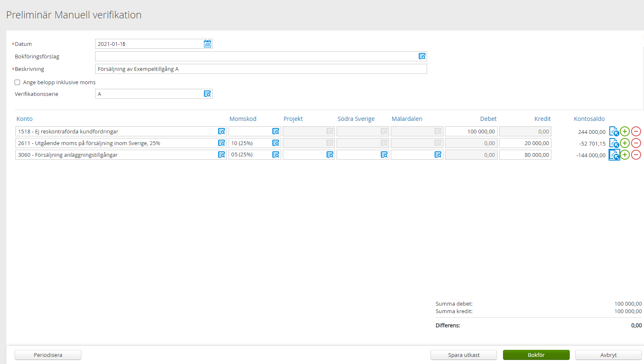Click the Periodisera button
Viewport: 644px width, 364px height.
(48, 355)
